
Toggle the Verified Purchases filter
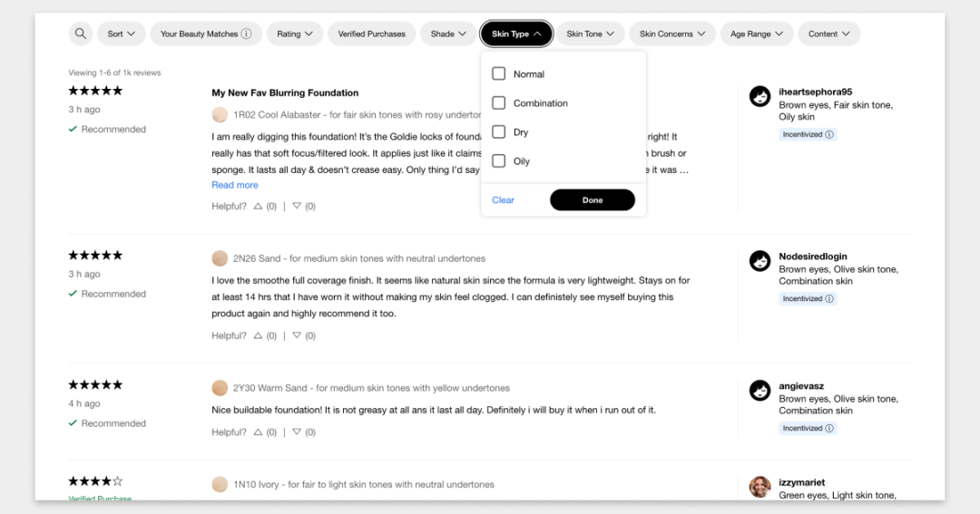point(371,34)
